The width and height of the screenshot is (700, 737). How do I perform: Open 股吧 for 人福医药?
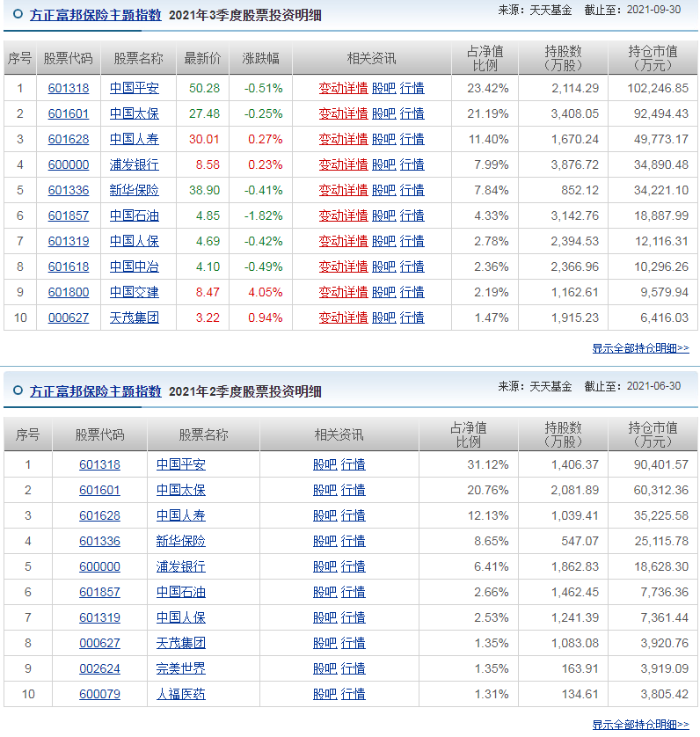tap(324, 694)
